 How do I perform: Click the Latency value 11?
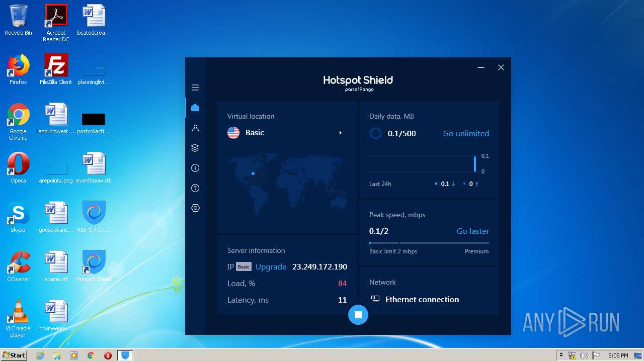click(x=343, y=300)
